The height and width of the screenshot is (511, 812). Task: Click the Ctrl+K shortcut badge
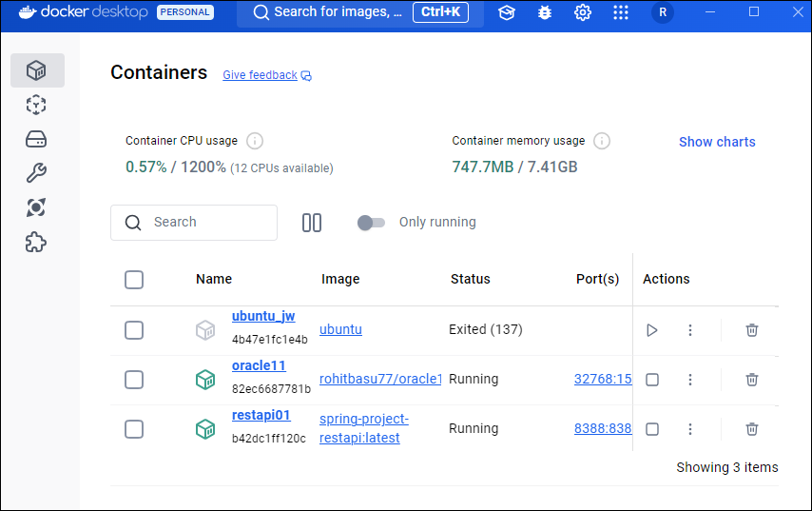[440, 12]
